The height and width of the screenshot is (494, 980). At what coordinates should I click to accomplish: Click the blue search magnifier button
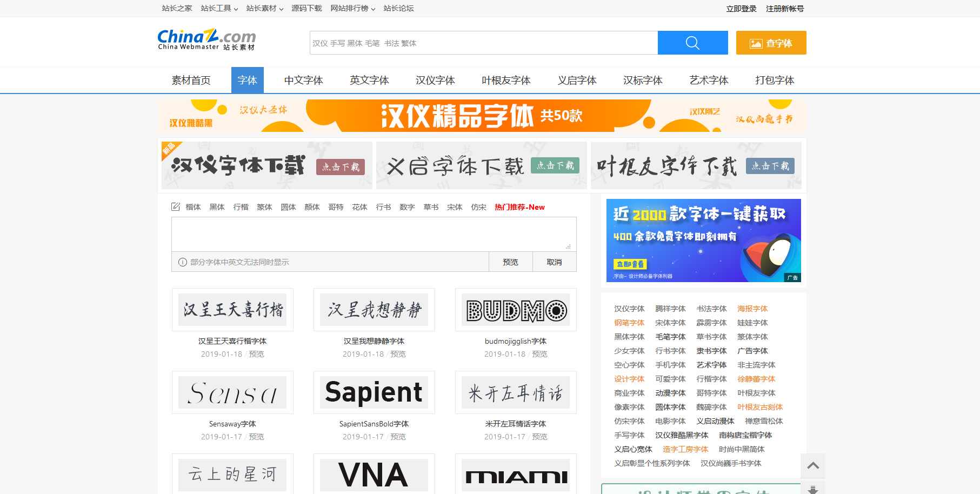pos(692,43)
